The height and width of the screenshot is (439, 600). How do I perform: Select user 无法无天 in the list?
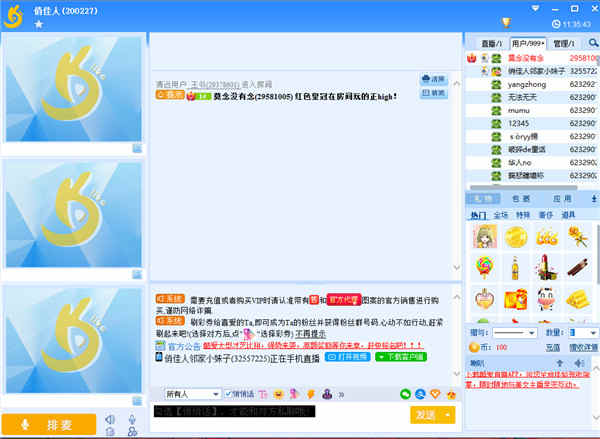pyautogui.click(x=532, y=97)
